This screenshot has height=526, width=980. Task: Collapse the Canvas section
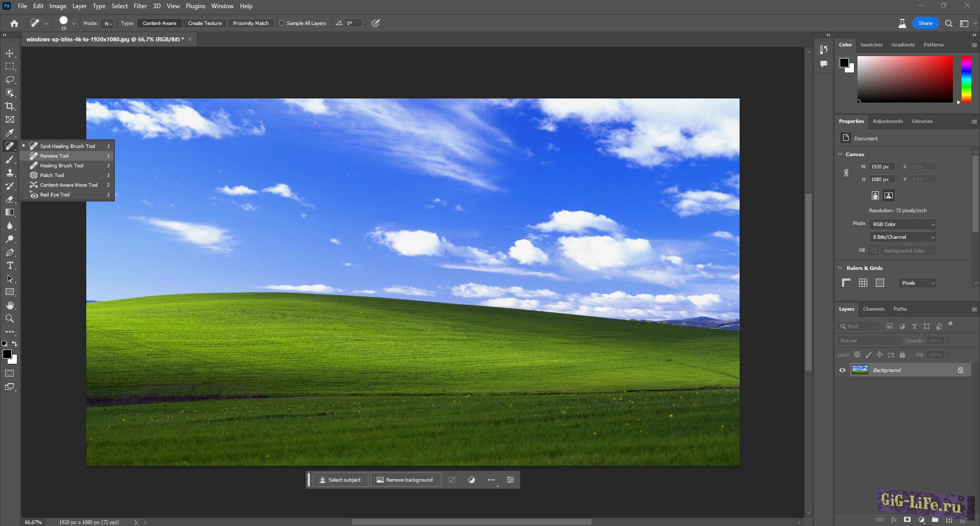(x=841, y=154)
